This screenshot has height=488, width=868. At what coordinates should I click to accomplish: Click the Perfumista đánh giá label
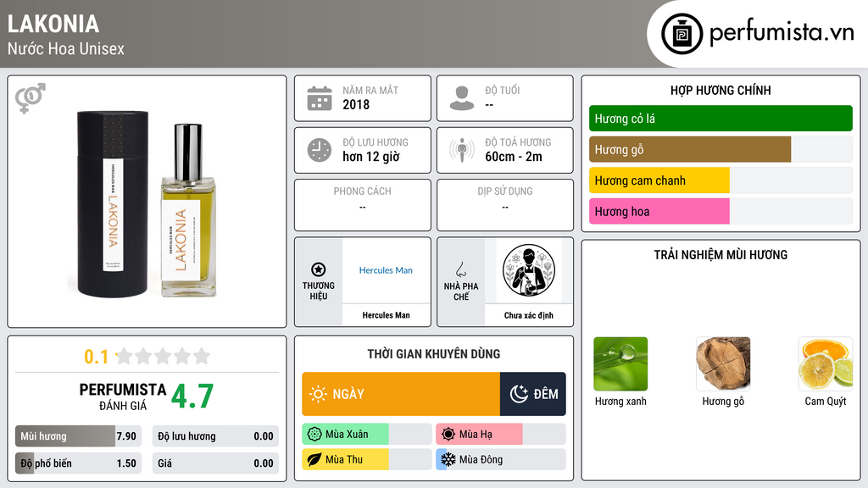tap(123, 396)
